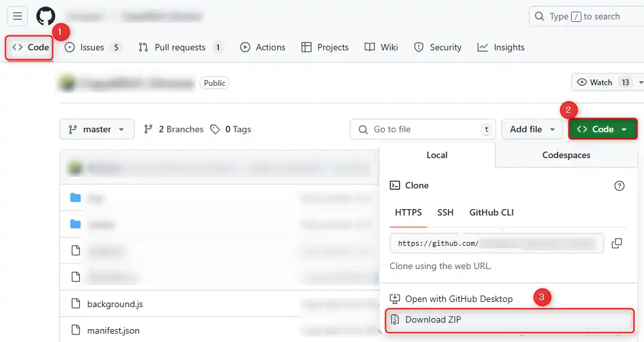
Task: Open the Watch notifications dropdown
Action: [x=607, y=83]
